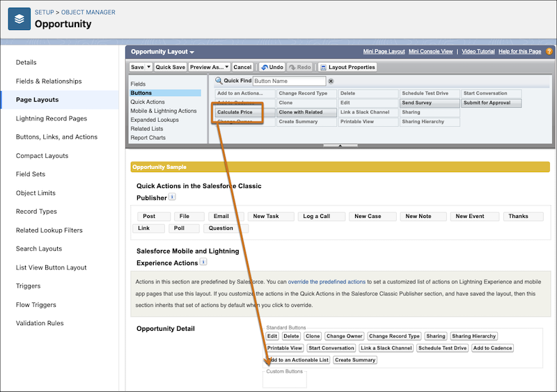Select Mobile & Lightning Actions palette category
The image size is (557, 392).
click(164, 111)
